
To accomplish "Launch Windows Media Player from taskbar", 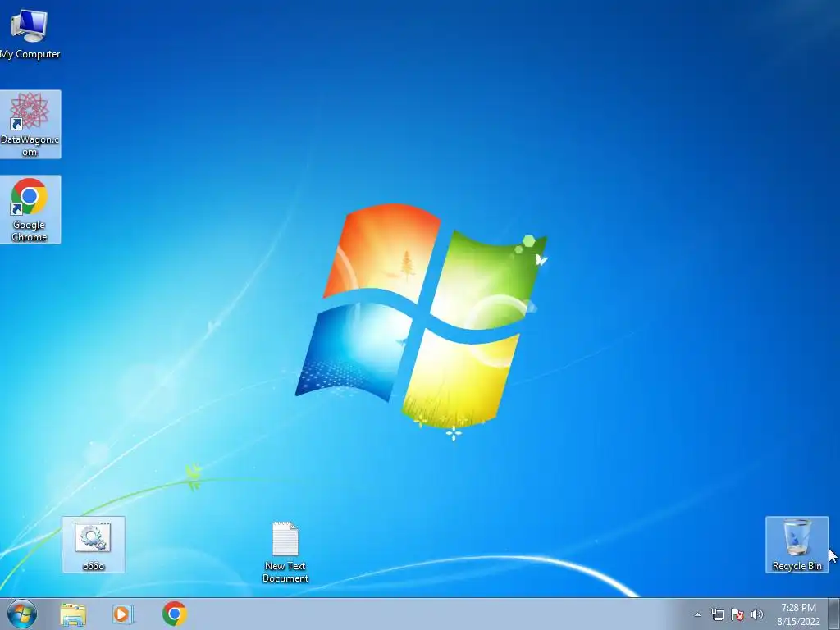I will tap(123, 614).
